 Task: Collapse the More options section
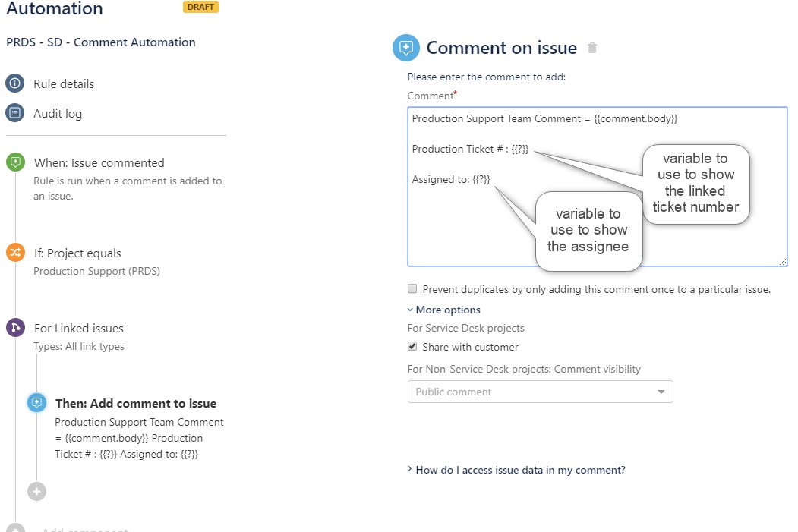443,310
